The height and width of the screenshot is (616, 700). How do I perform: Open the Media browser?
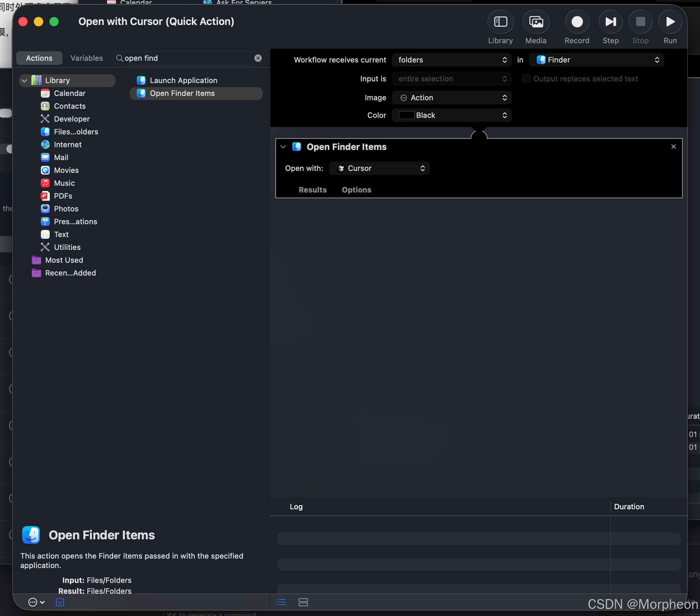pyautogui.click(x=536, y=22)
